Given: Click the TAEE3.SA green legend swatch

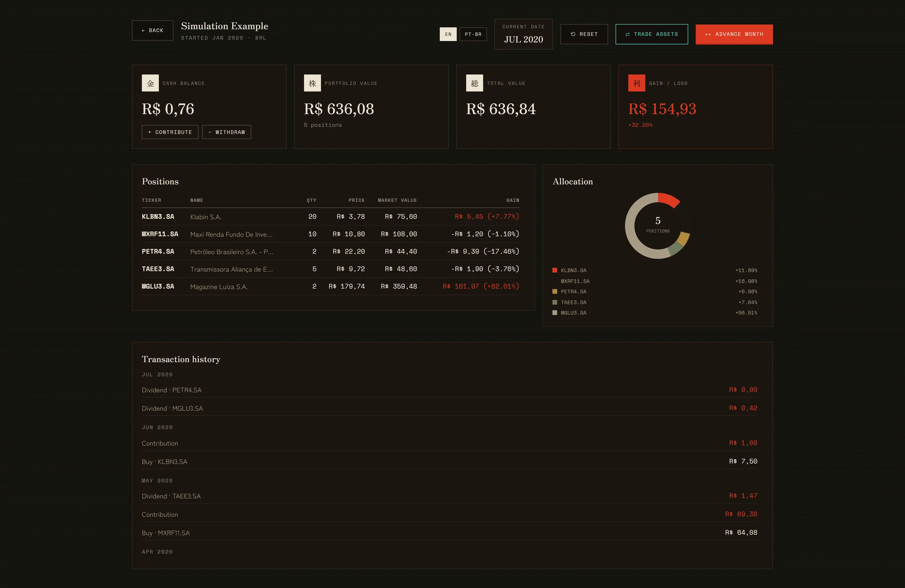Looking at the screenshot, I should (555, 302).
